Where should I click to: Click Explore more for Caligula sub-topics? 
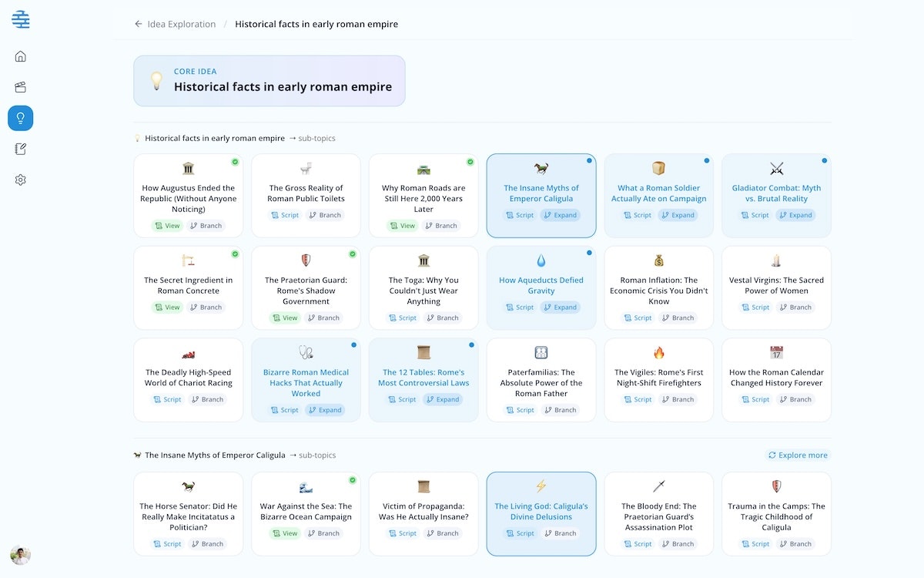coord(798,455)
